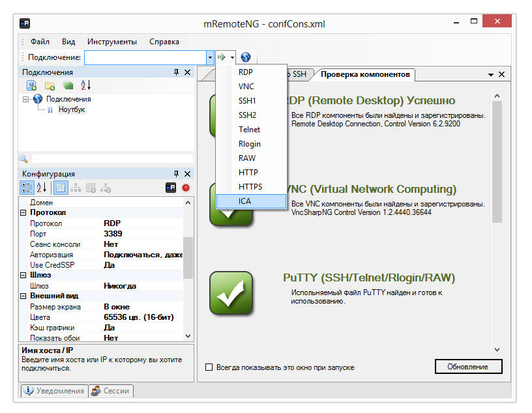Select the Ноутбук connection
Image resolution: width=532 pixels, height=413 pixels.
72,109
